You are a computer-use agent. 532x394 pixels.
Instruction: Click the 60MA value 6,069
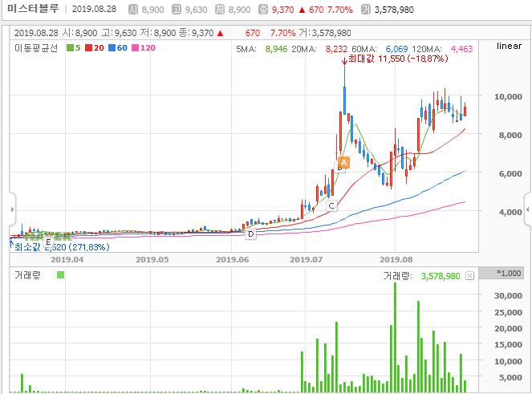396,49
